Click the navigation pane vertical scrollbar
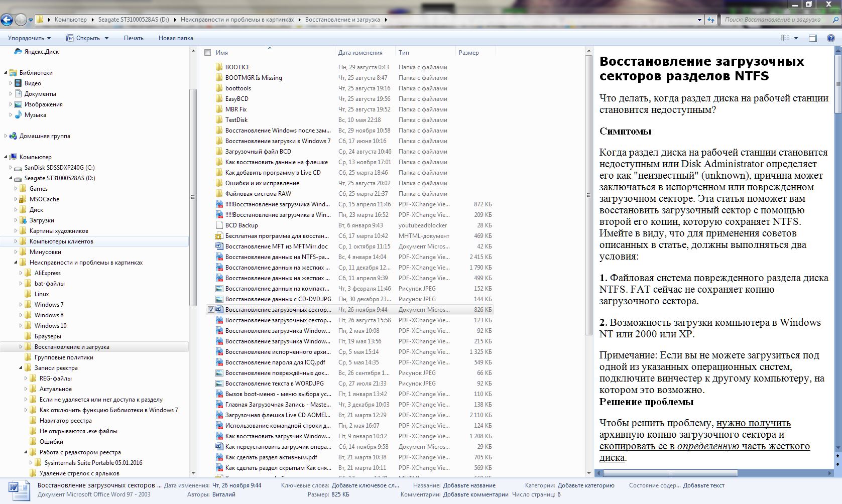 coord(193,197)
